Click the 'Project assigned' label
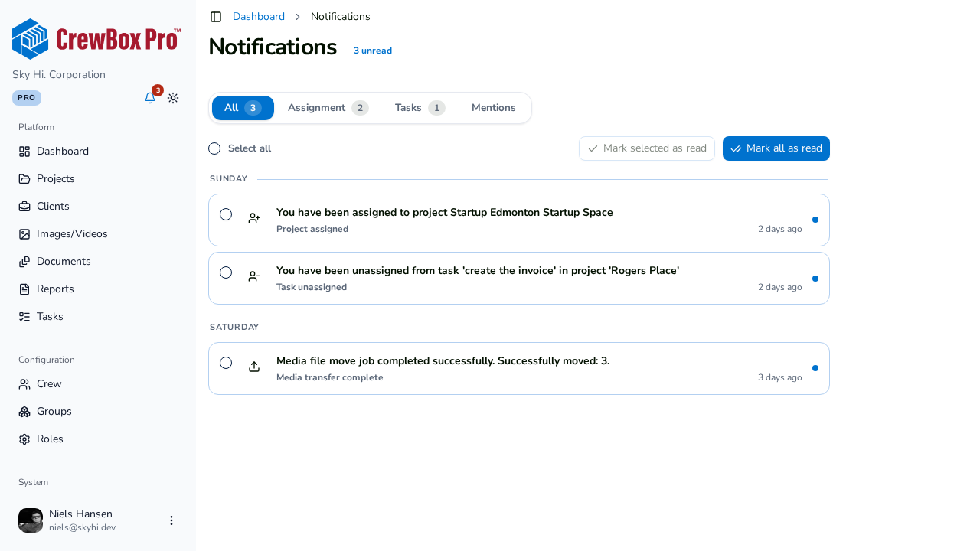The image size is (980, 551). (x=312, y=229)
